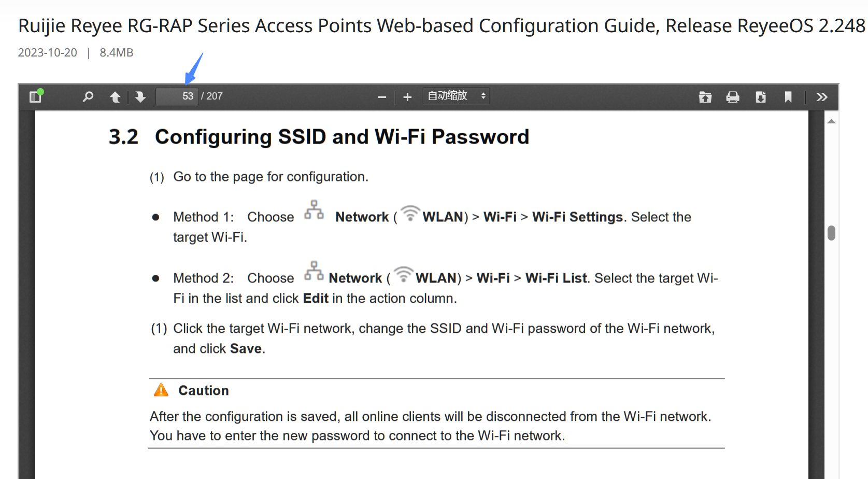The width and height of the screenshot is (868, 479).
Task: Click the Caution warning triangle icon
Action: [x=161, y=390]
